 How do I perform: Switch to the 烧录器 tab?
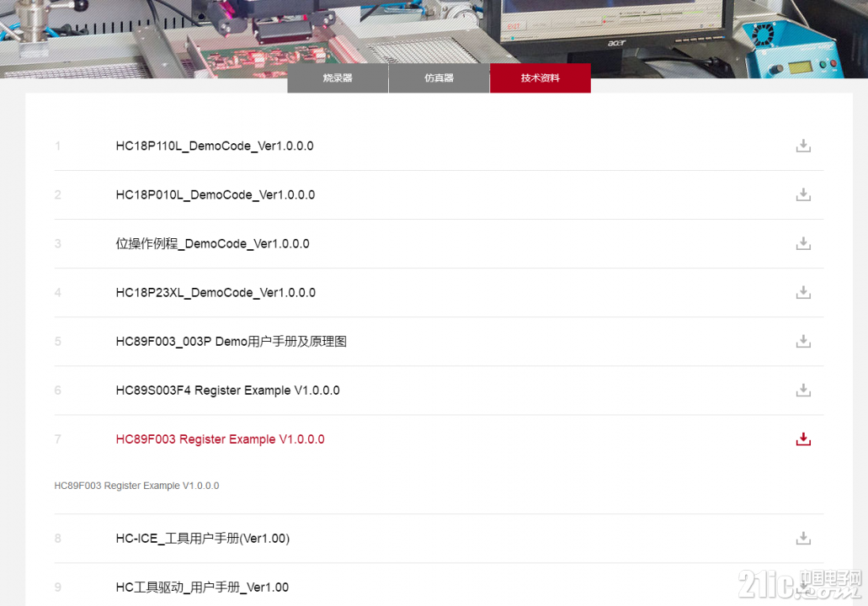click(338, 78)
